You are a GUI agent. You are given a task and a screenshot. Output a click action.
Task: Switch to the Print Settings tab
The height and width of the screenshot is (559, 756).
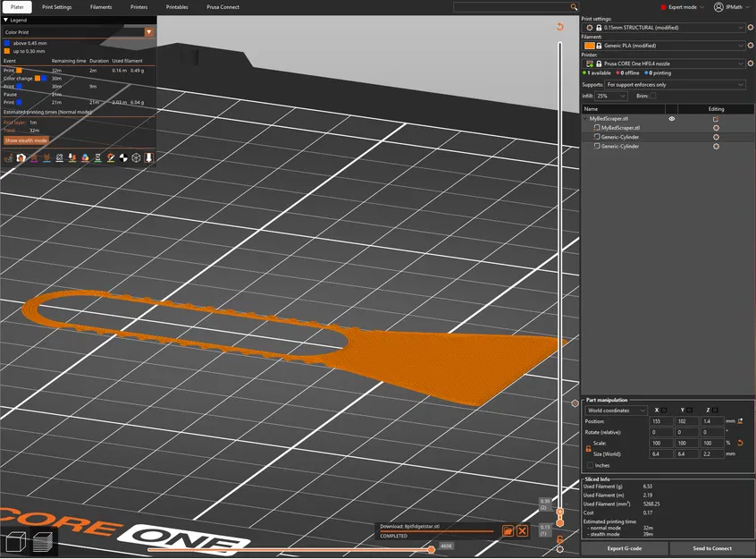[56, 6]
